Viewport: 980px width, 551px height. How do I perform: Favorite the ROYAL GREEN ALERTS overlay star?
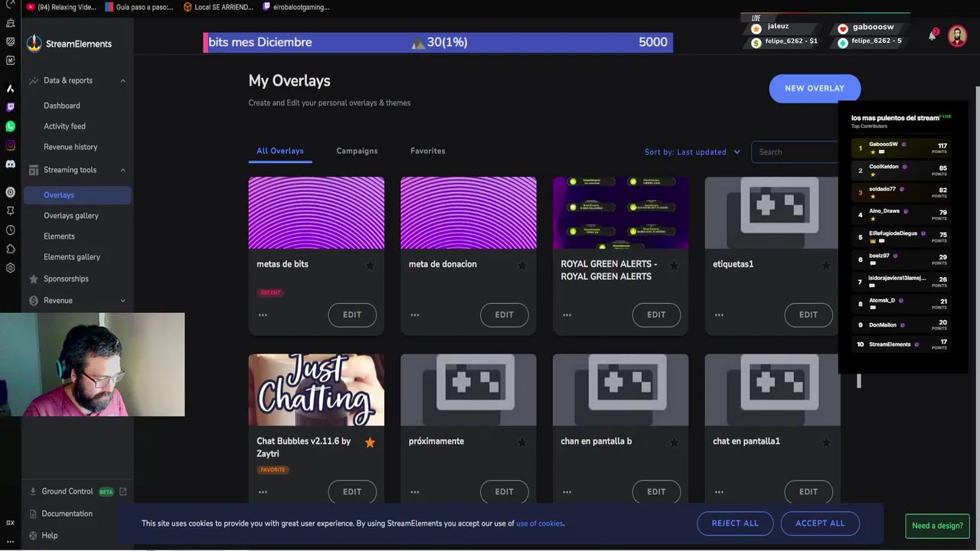(x=674, y=266)
